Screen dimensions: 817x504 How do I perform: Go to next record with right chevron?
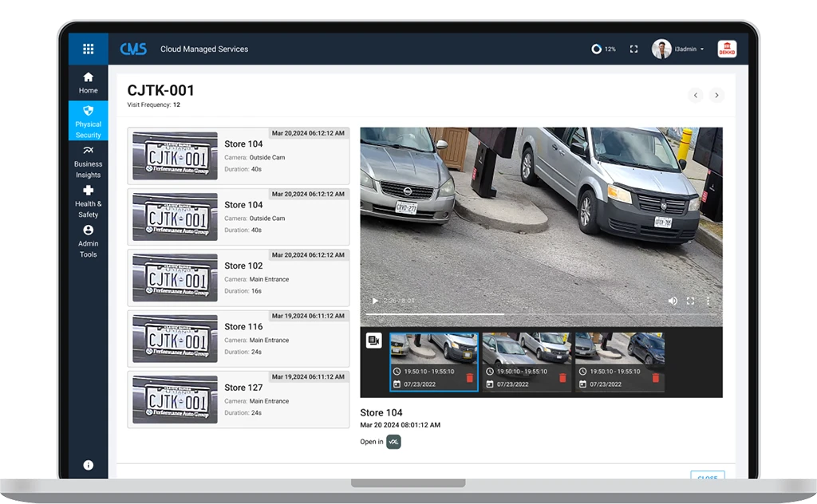click(x=716, y=95)
